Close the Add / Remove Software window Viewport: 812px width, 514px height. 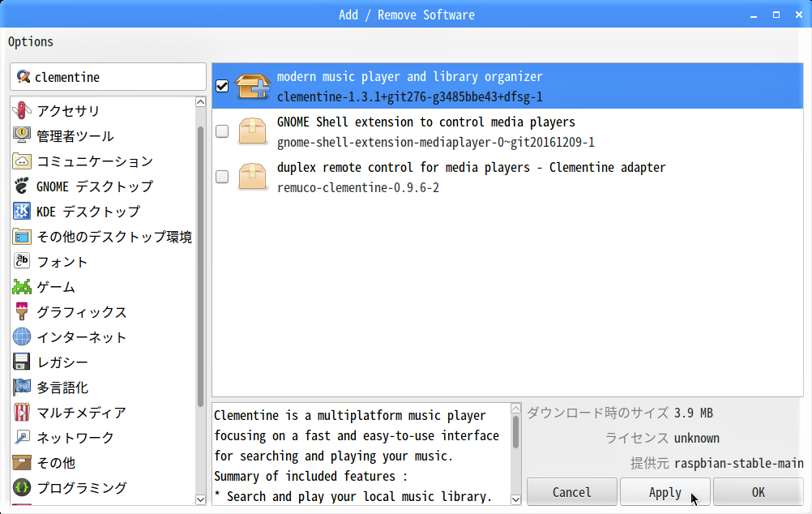[799, 15]
